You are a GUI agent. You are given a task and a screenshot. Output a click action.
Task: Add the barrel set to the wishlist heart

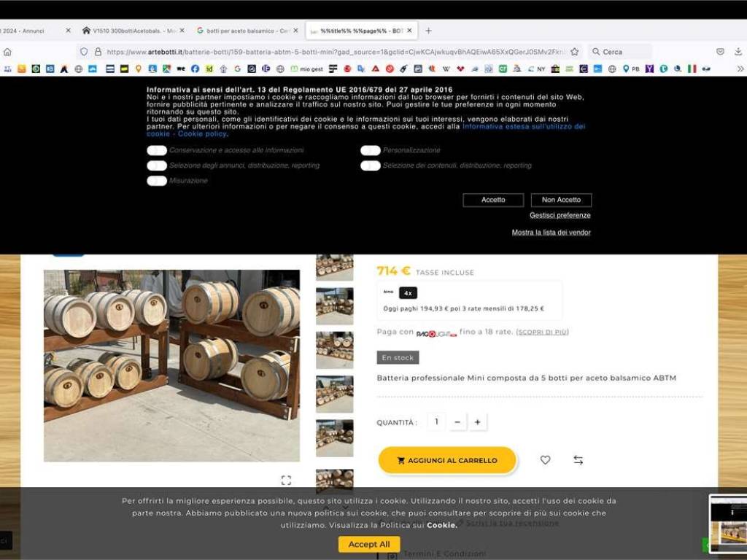[545, 460]
